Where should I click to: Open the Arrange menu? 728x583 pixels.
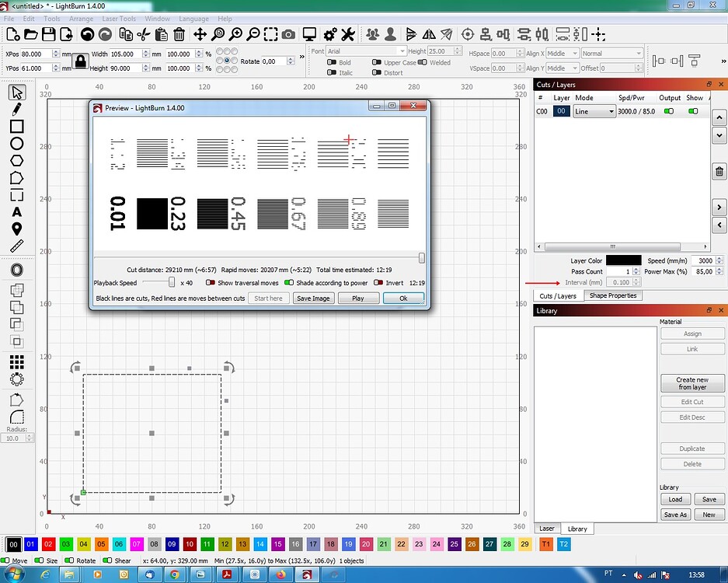click(x=81, y=18)
